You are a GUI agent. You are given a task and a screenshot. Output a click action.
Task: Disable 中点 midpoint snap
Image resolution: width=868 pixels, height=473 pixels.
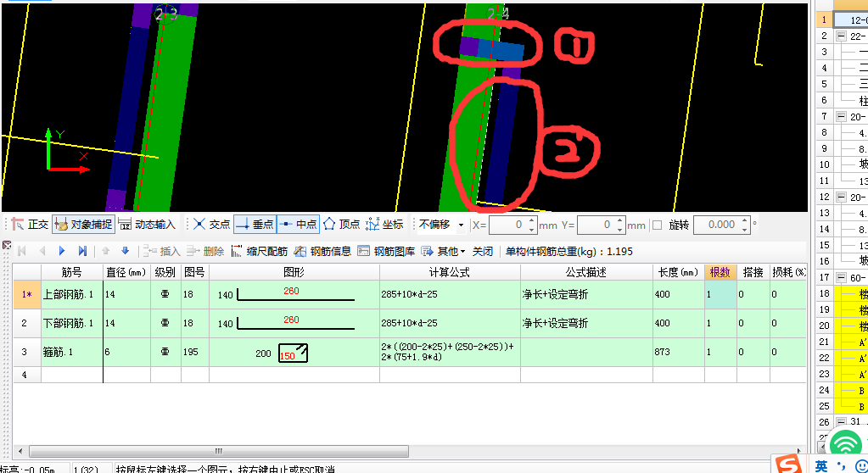[x=298, y=224]
